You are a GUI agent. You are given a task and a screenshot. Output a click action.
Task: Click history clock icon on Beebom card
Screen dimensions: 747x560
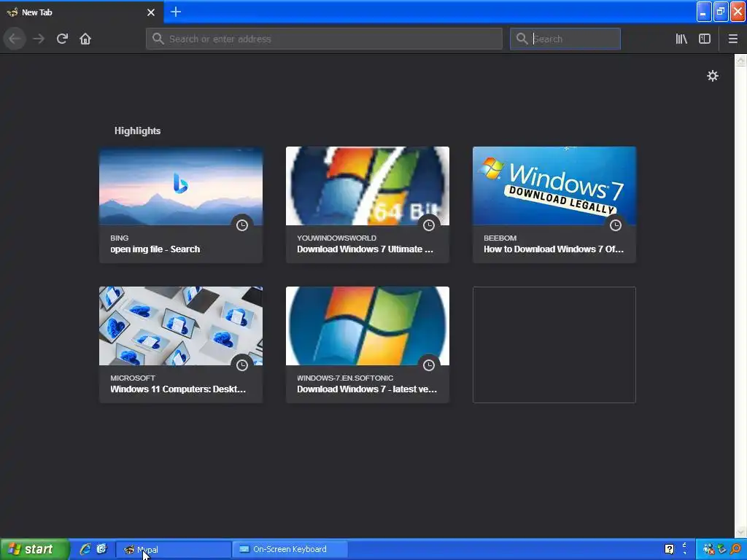tap(616, 225)
